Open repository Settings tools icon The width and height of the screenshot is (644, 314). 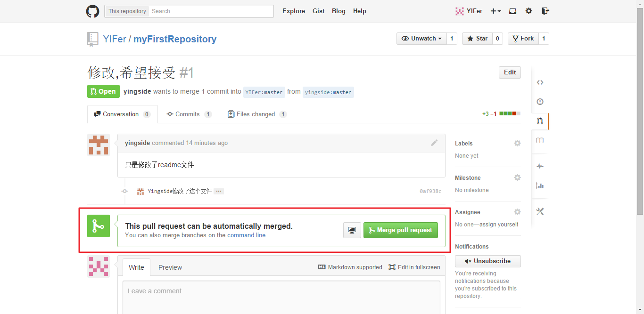[540, 211]
